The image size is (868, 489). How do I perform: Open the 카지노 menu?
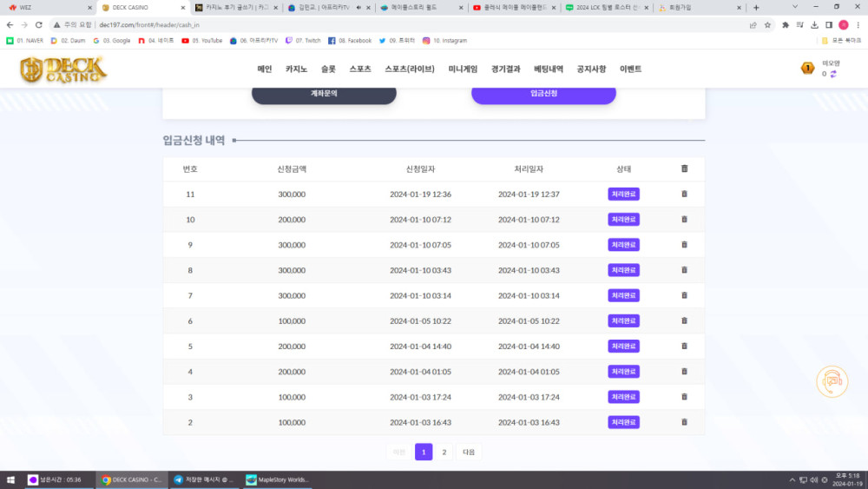pos(296,69)
